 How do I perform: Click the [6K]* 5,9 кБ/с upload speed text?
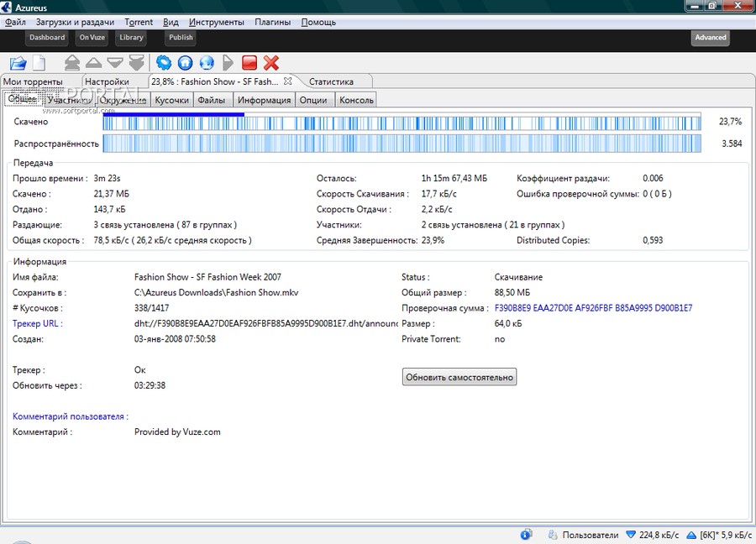click(x=726, y=535)
